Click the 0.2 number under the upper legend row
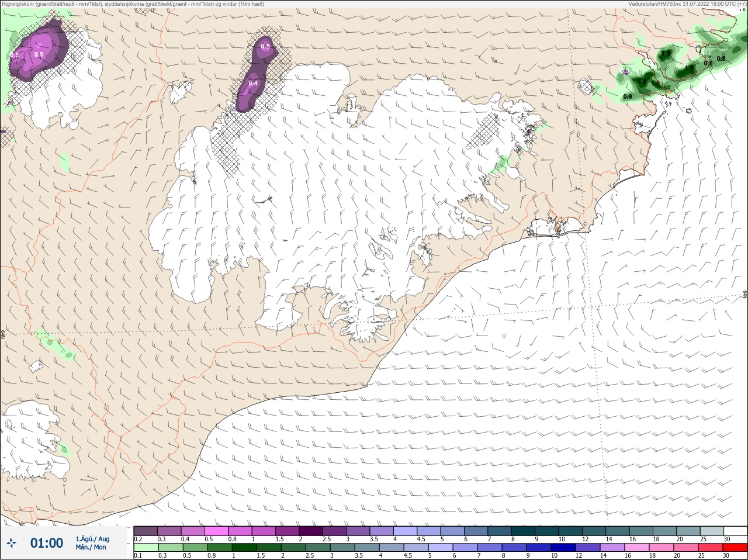748x560 pixels. [x=138, y=539]
